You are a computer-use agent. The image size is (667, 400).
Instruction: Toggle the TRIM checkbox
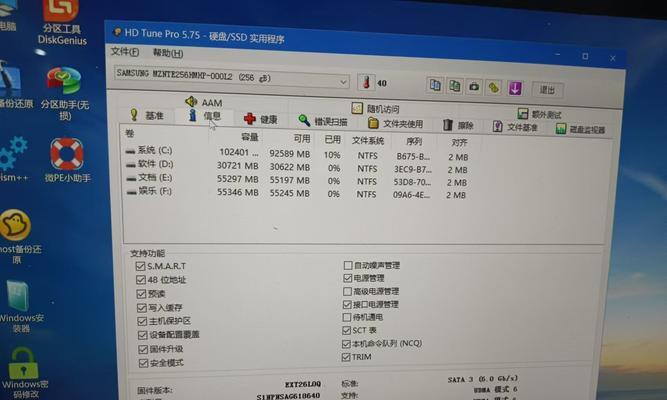pyautogui.click(x=346, y=357)
